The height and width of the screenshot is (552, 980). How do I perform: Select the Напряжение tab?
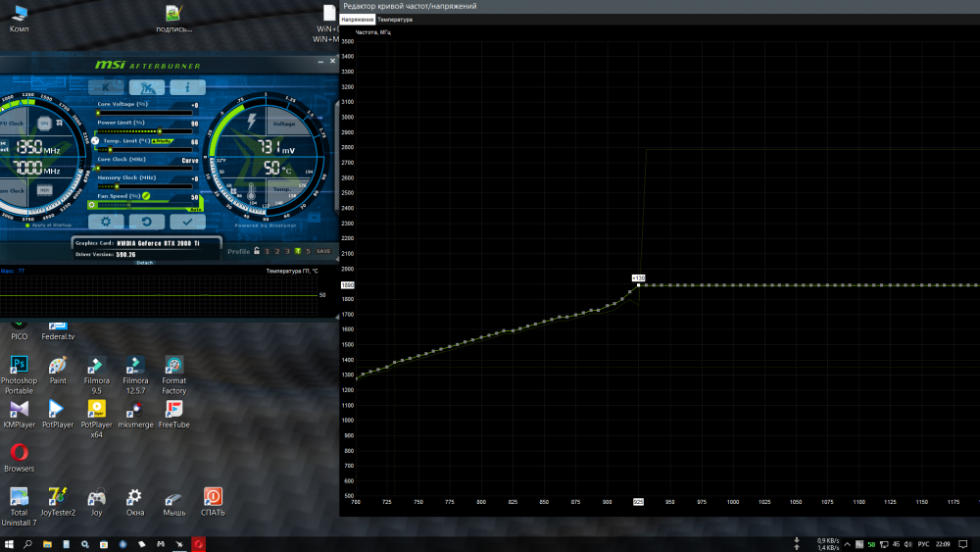point(357,20)
